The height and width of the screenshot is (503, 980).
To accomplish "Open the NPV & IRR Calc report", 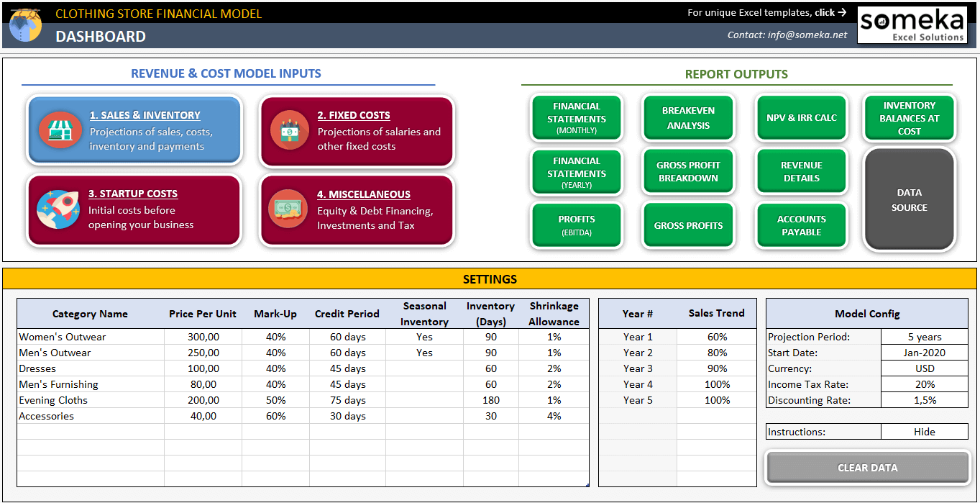I will pos(800,117).
